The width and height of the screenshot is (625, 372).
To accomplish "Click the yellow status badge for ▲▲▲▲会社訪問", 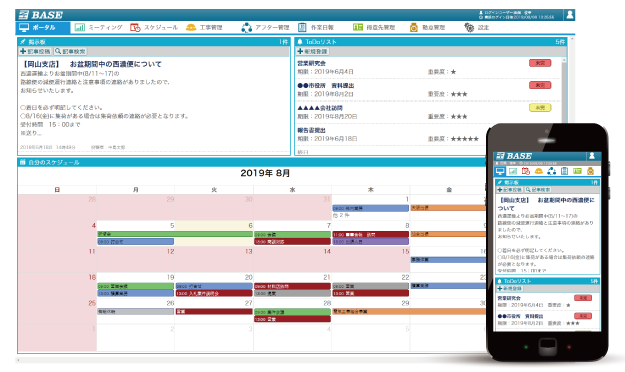I will (540, 108).
